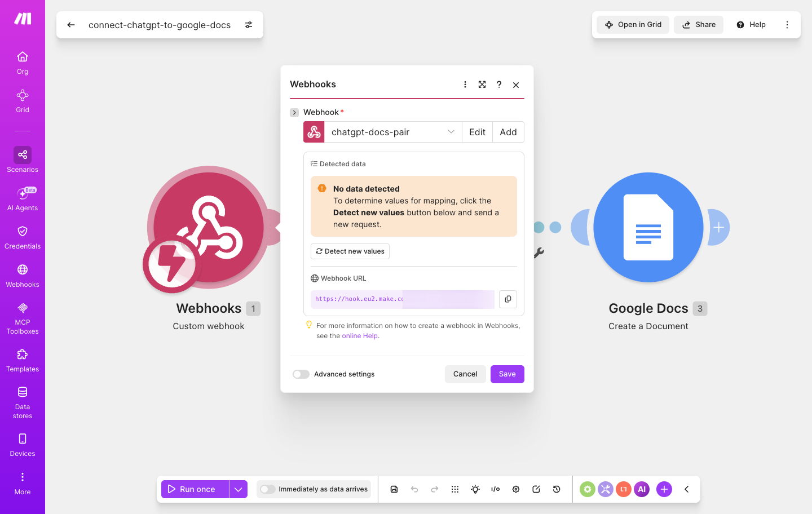Collapse the bottom toolbar chevron
Image resolution: width=812 pixels, height=514 pixels.
click(687, 489)
